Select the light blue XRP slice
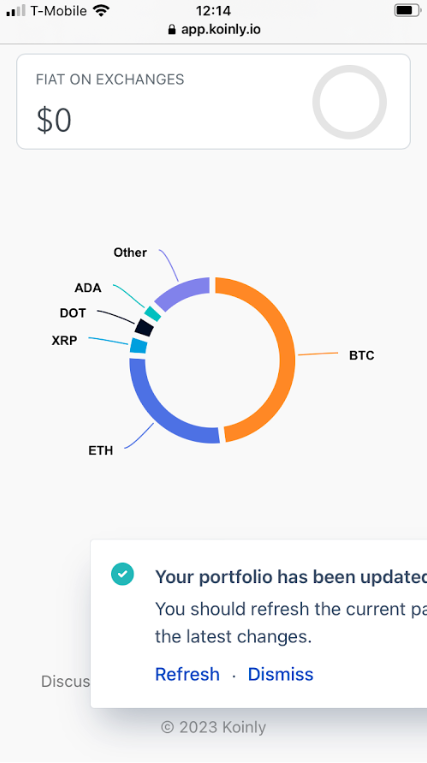This screenshot has width=427, height=763. click(x=139, y=345)
